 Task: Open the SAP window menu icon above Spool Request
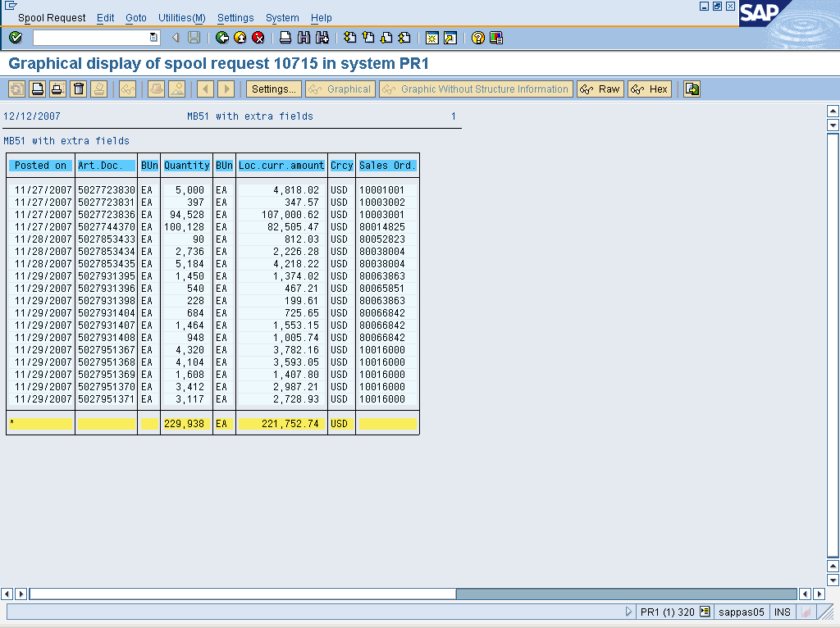(11, 6)
